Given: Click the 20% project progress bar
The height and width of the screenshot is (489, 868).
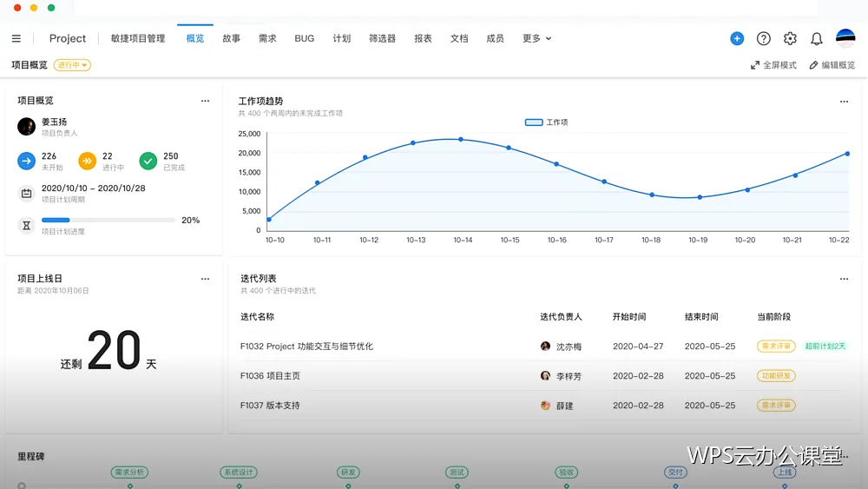Looking at the screenshot, I should click(108, 220).
